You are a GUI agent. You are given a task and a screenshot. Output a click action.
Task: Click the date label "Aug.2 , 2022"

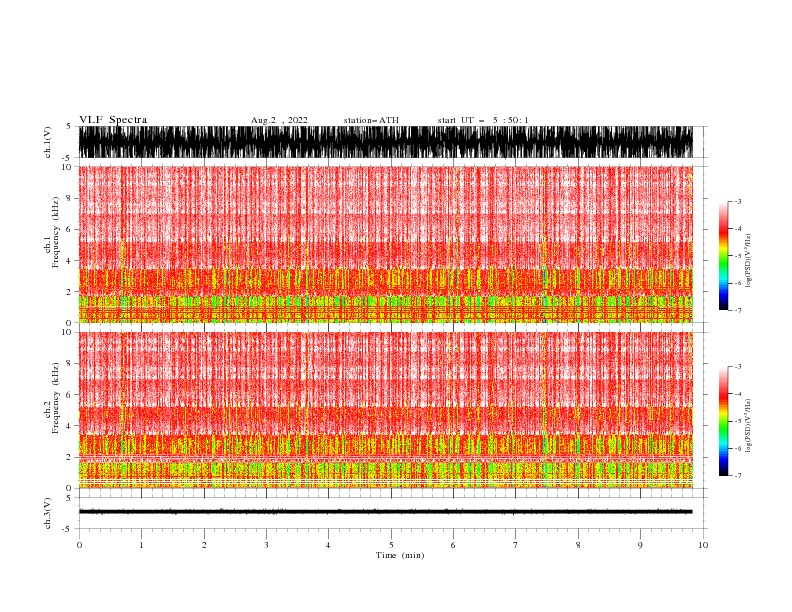point(279,120)
